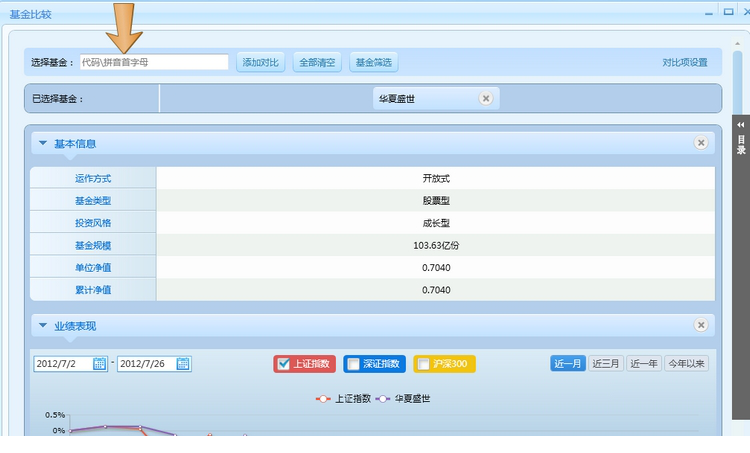750x453 pixels.
Task: Check the 深证指数 checkbox
Action: tap(353, 364)
